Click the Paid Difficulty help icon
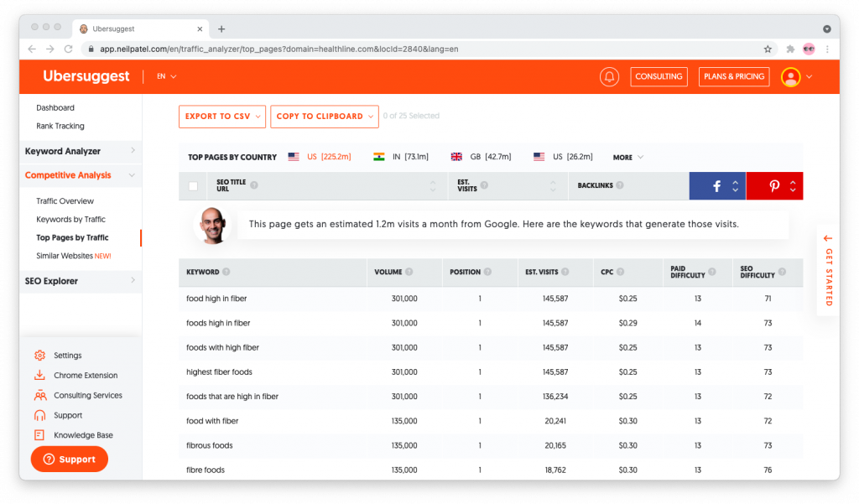The width and height of the screenshot is (859, 504). [x=712, y=271]
